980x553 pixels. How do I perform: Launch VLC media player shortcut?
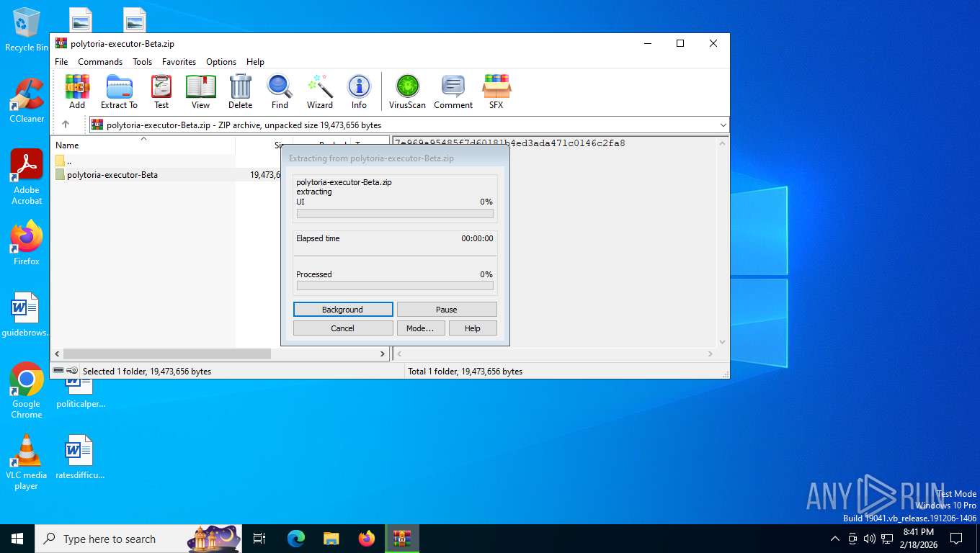(27, 462)
